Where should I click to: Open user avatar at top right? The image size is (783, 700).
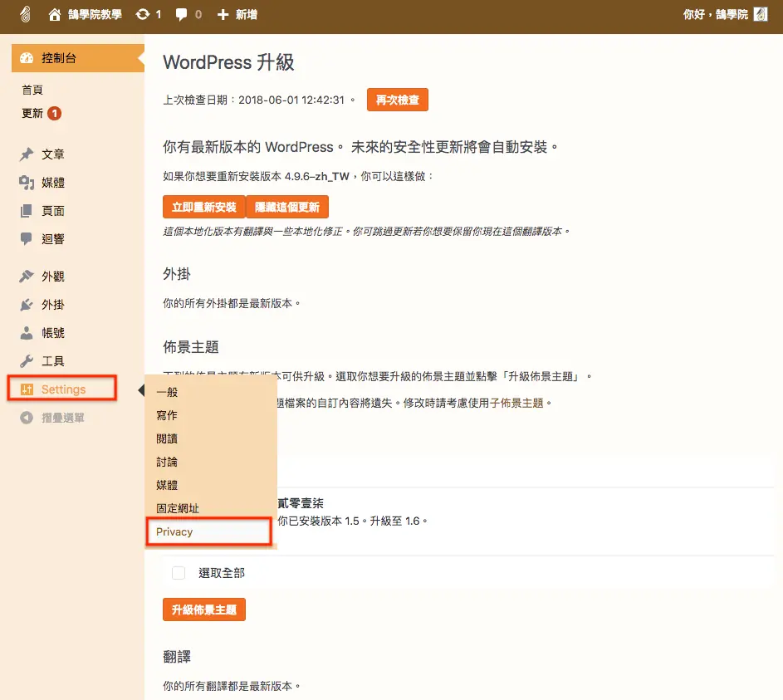pos(760,14)
